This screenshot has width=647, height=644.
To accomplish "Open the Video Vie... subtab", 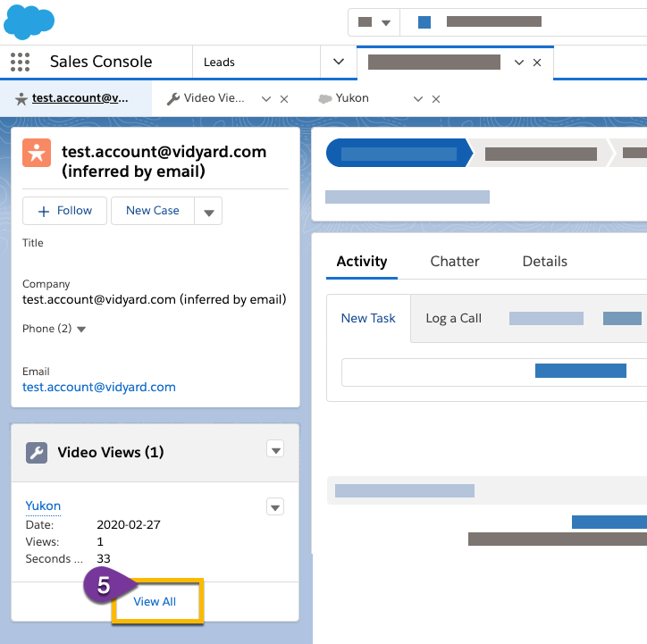I will tap(214, 98).
